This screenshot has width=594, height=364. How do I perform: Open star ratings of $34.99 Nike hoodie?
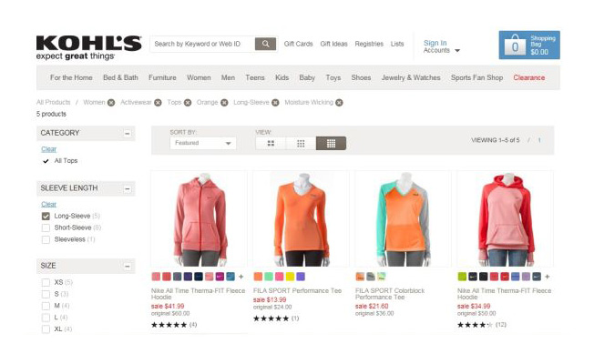coord(475,325)
